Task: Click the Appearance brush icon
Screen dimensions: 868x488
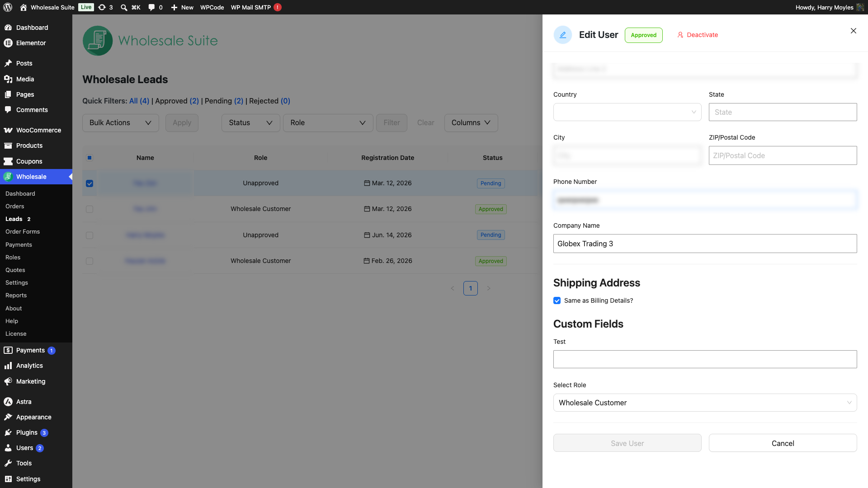Action: pos(8,417)
